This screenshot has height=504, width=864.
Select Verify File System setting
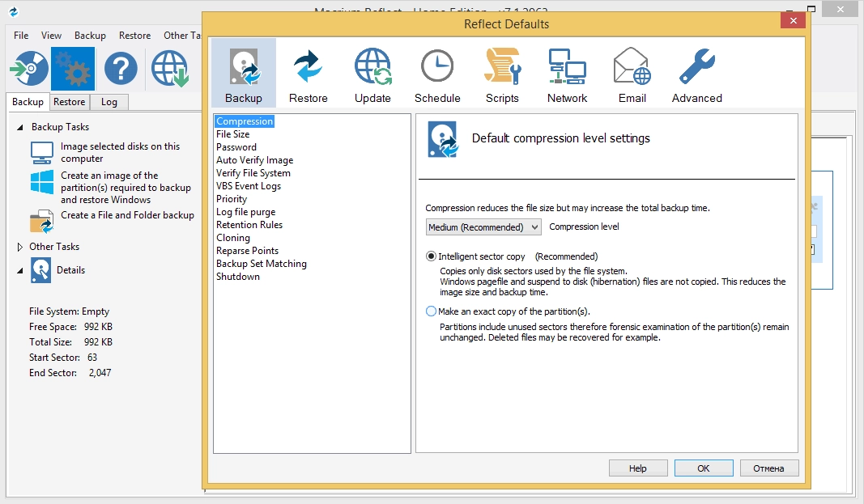coord(253,173)
